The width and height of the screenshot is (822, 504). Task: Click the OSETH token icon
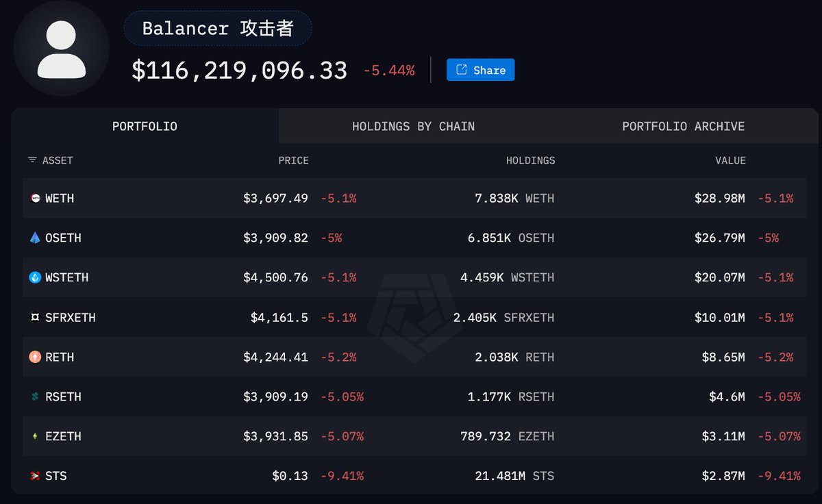point(35,238)
